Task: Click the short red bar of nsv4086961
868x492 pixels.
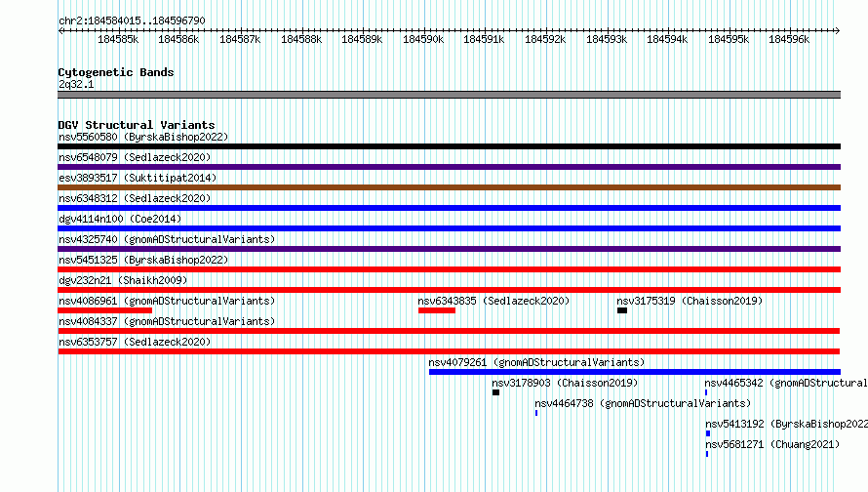Action: click(104, 310)
